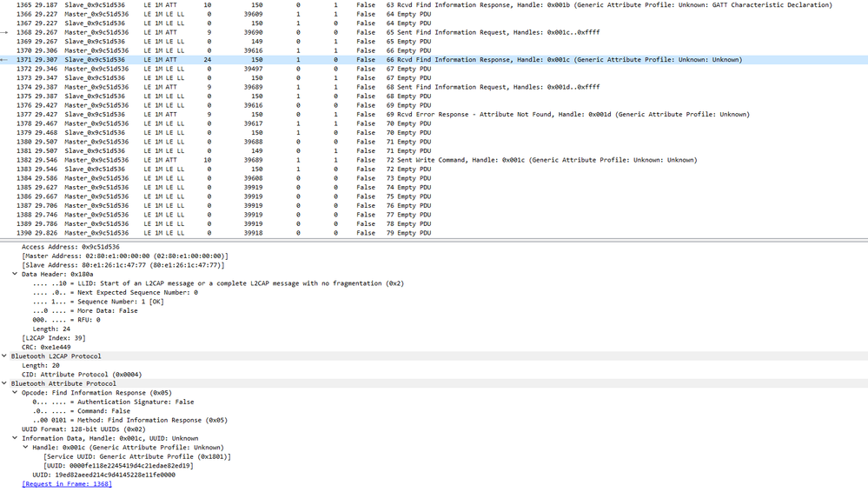Select packet 1369 Slave Empty PDU row
Viewport: 868px width, 492px height.
click(434, 42)
